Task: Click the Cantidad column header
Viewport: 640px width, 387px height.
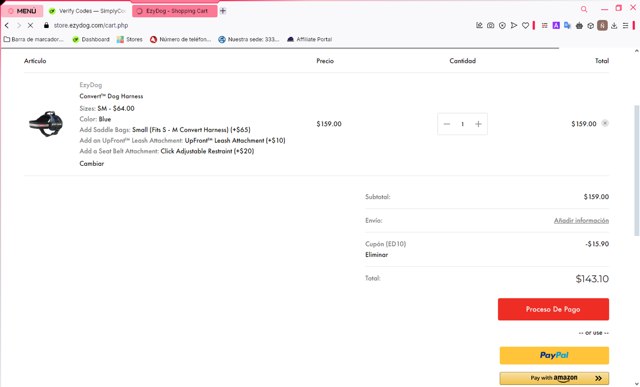Action: click(462, 61)
